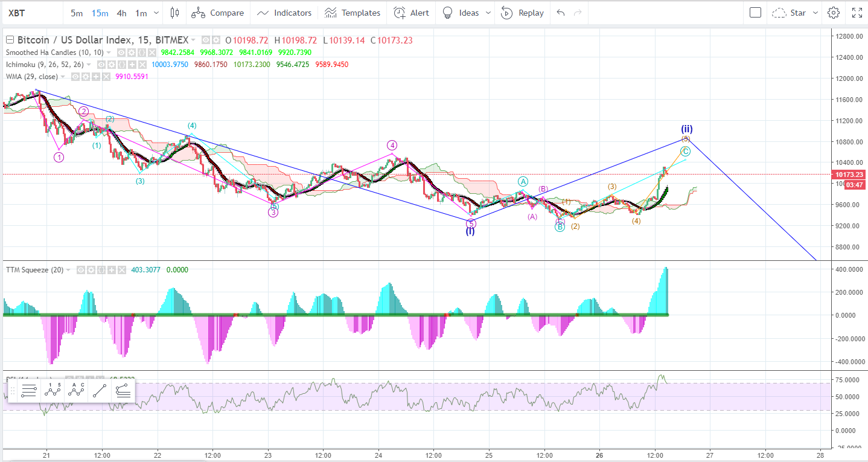Open the WMA (29, close) dropdown arrow

click(x=63, y=77)
